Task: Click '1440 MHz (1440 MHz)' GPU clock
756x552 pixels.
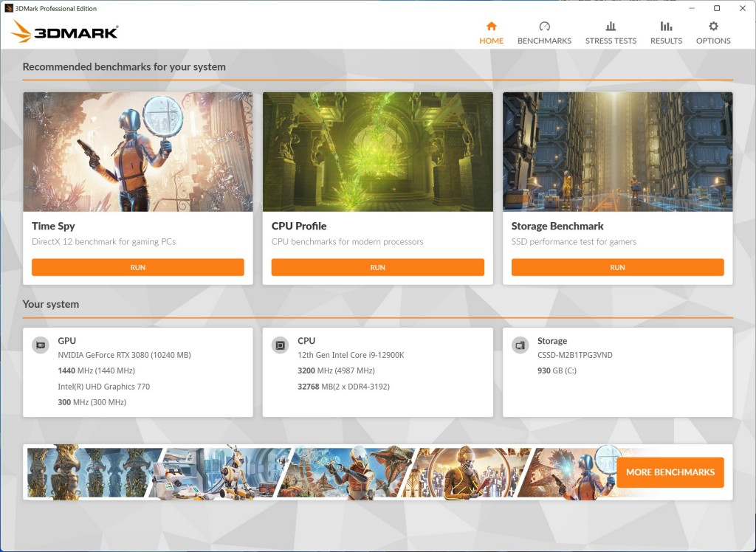Action: pyautogui.click(x=97, y=370)
